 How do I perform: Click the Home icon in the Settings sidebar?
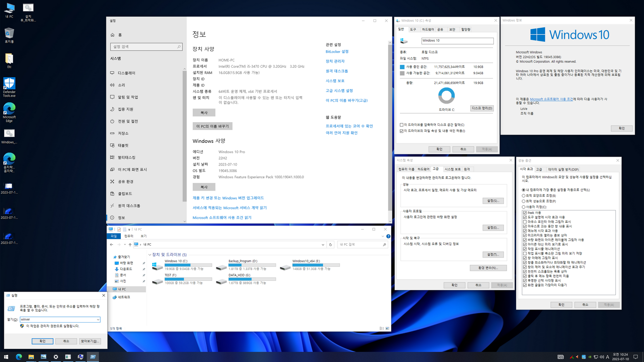(x=113, y=35)
